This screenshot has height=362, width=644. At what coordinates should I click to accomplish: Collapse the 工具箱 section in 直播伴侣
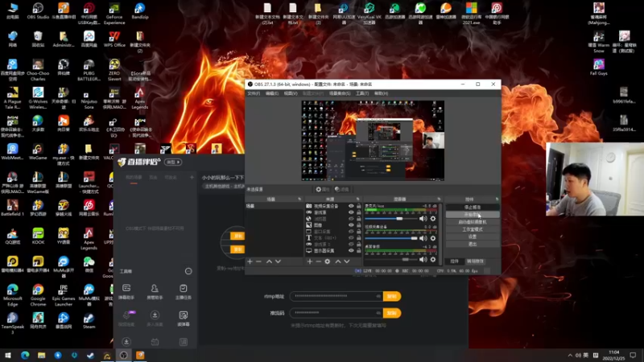(x=188, y=271)
